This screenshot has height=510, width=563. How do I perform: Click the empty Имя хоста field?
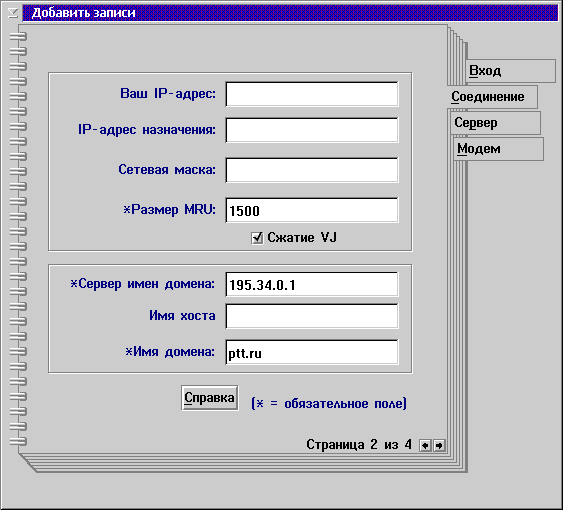(312, 316)
